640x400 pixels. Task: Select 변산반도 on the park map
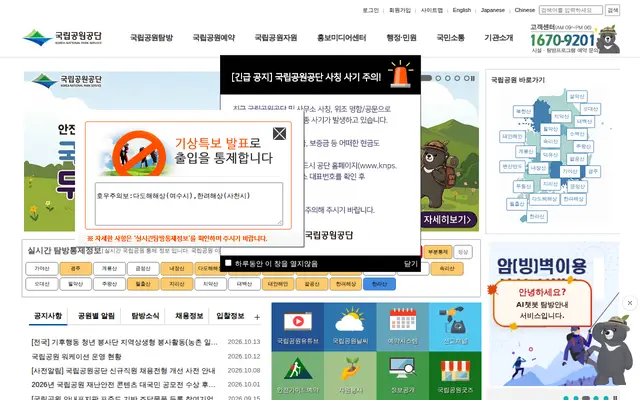512,167
